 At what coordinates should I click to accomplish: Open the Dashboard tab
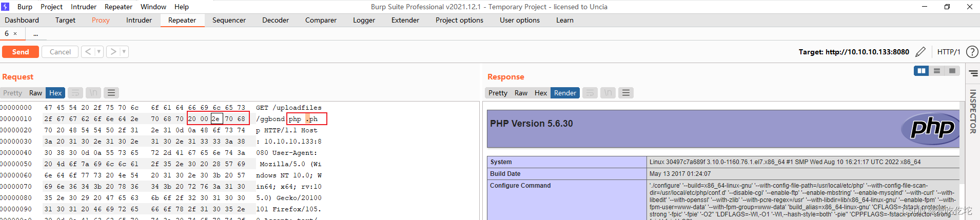(22, 20)
